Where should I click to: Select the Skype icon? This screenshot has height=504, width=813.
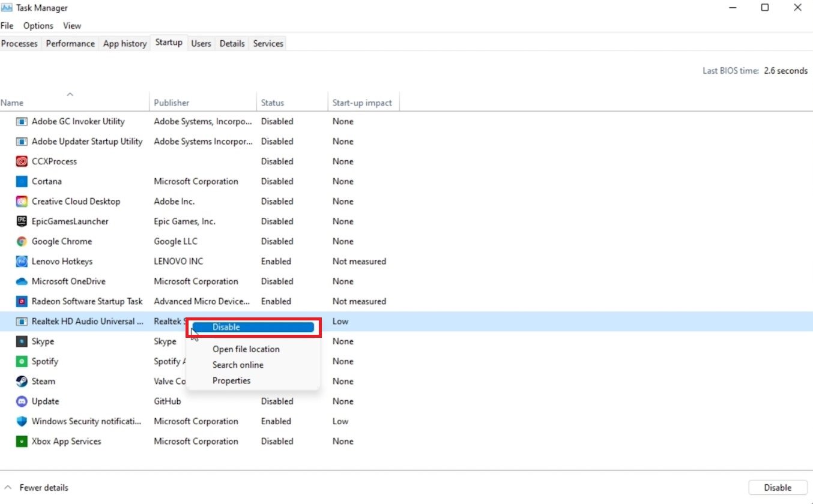(x=22, y=341)
